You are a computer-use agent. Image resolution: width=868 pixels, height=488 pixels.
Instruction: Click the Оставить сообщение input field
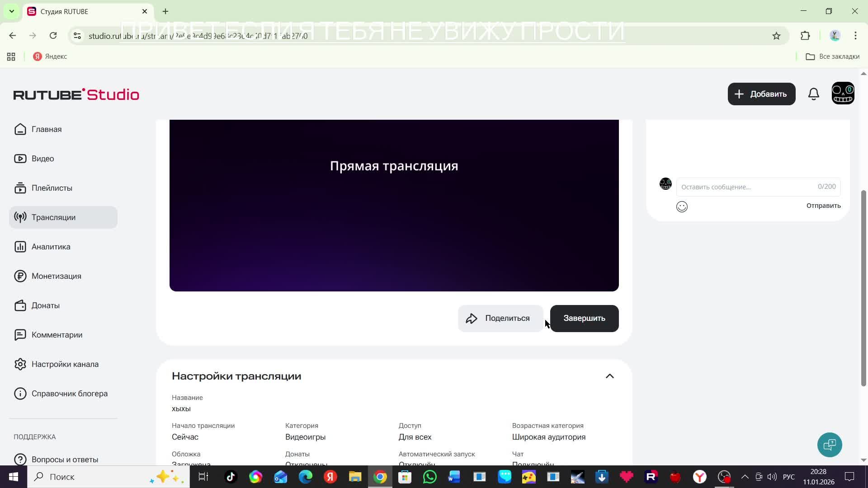click(746, 187)
